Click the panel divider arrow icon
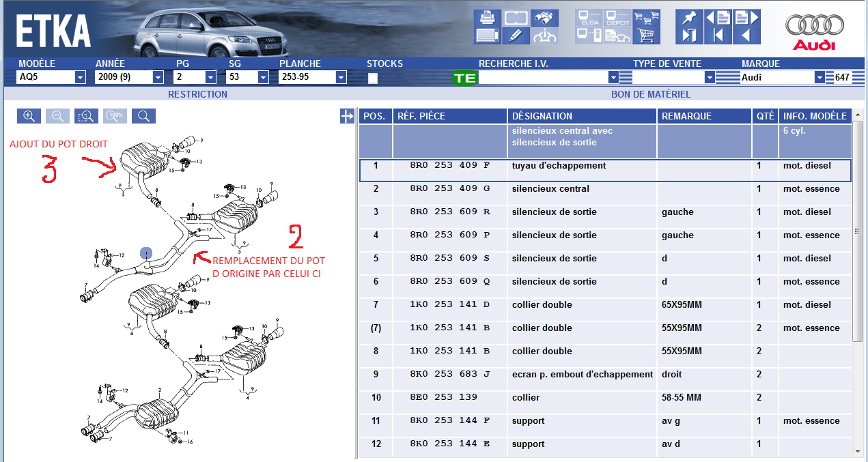 (347, 117)
